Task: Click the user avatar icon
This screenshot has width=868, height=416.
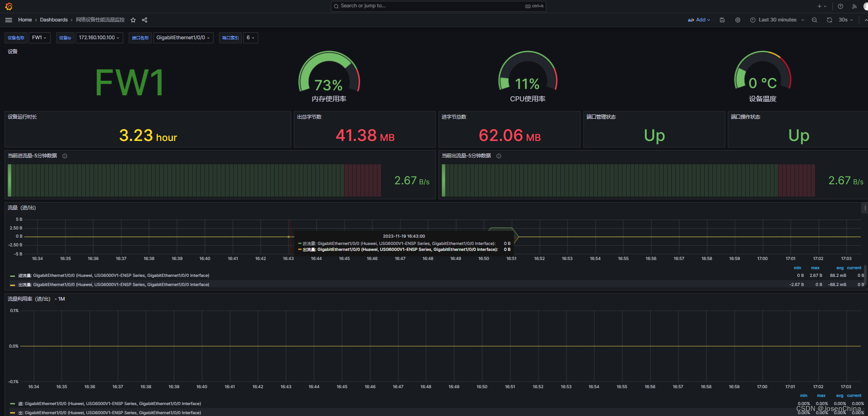Action: tap(866, 6)
